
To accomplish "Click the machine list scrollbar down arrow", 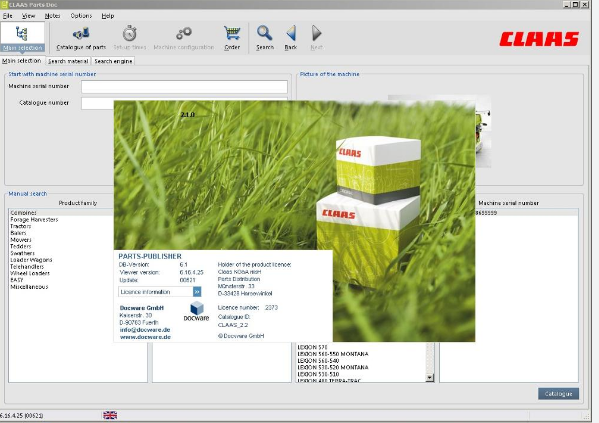I will (x=430, y=378).
